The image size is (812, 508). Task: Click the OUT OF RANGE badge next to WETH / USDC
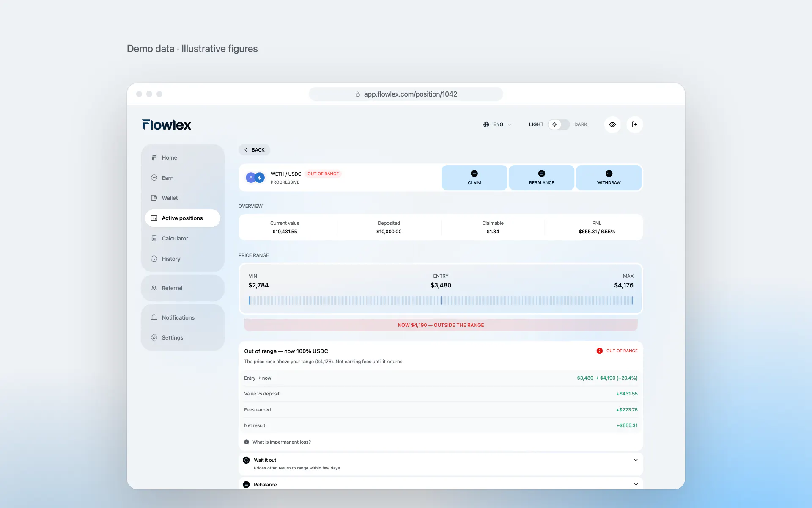(323, 174)
